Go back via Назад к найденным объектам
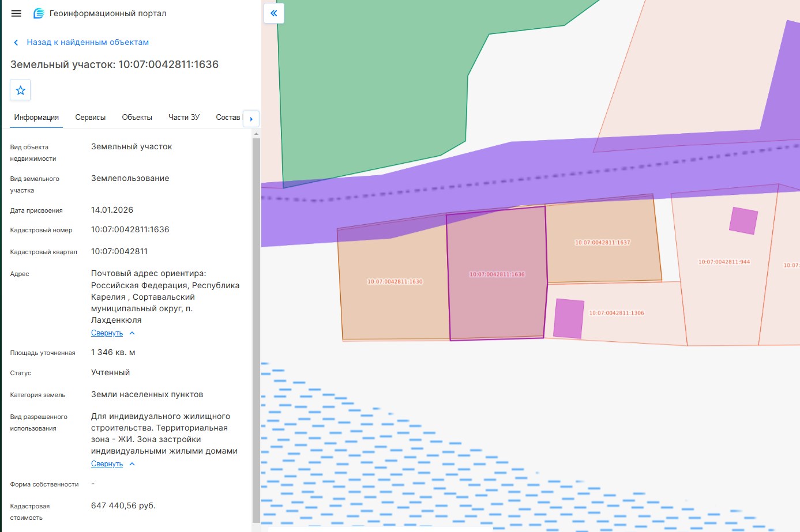 click(x=88, y=43)
